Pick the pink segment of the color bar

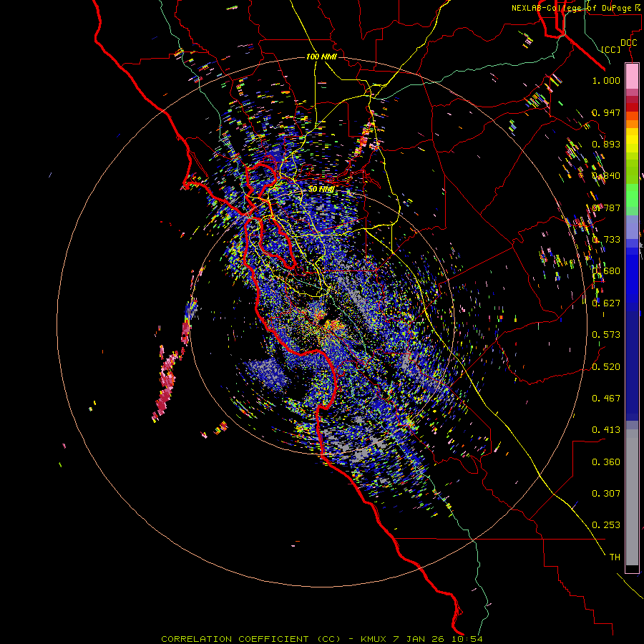click(632, 77)
